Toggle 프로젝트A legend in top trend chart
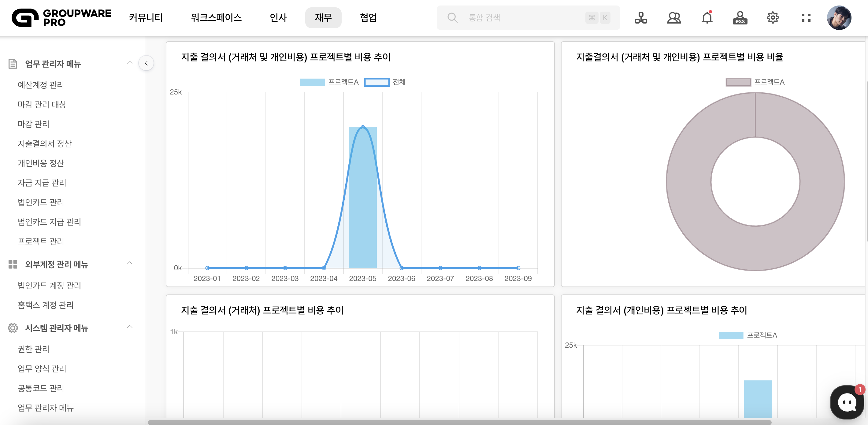 coord(329,82)
